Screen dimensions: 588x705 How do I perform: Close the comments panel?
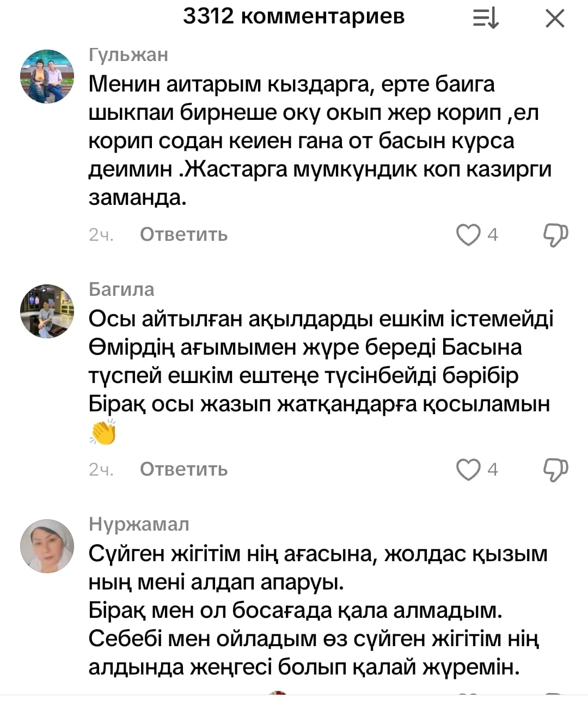click(x=555, y=19)
